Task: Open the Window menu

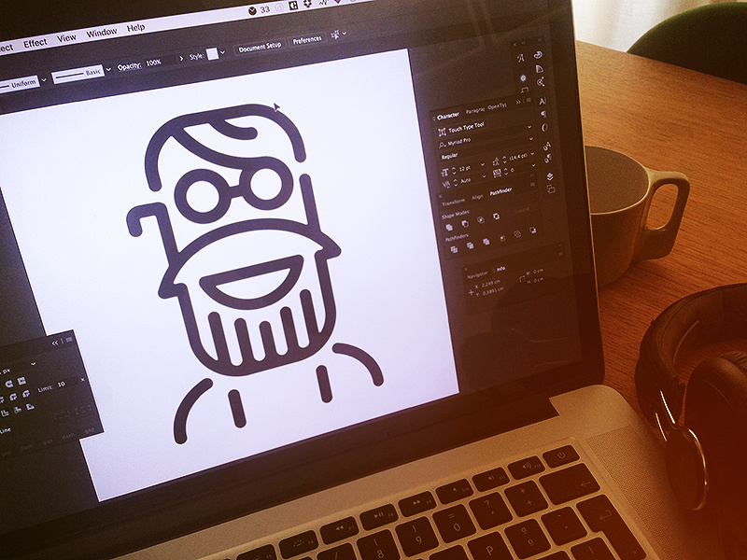Action: [x=102, y=33]
